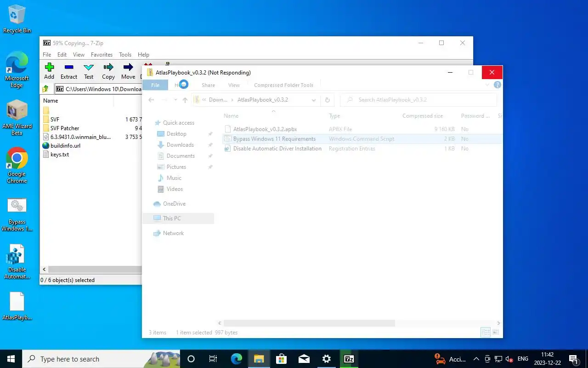The image size is (588, 368).
Task: Click the Test icon in 7-Zip toolbar
Action: point(89,71)
